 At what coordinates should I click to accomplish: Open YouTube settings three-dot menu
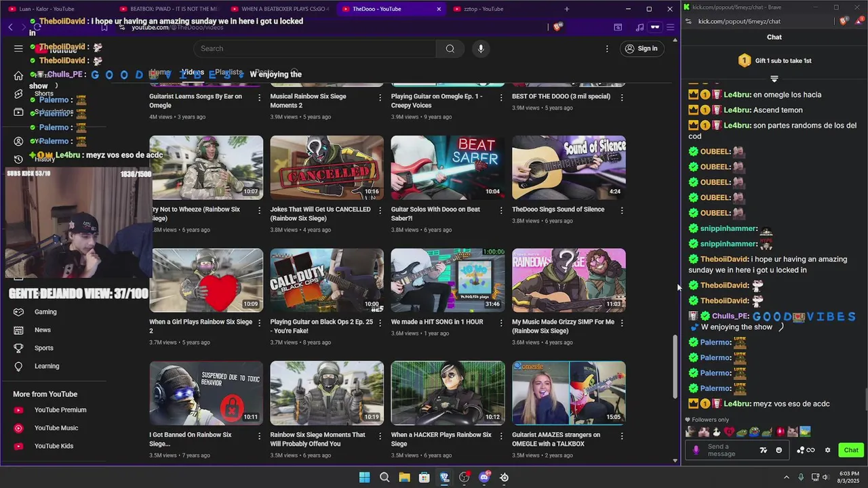(607, 49)
